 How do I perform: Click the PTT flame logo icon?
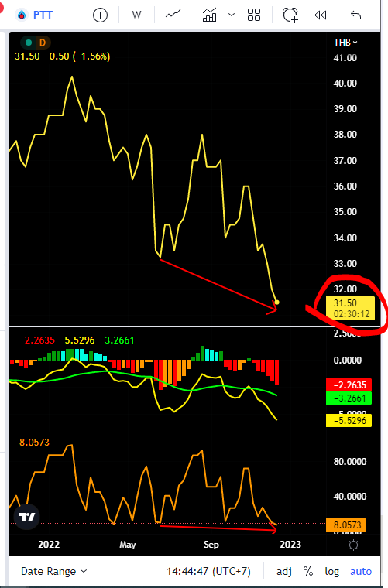pyautogui.click(x=22, y=15)
